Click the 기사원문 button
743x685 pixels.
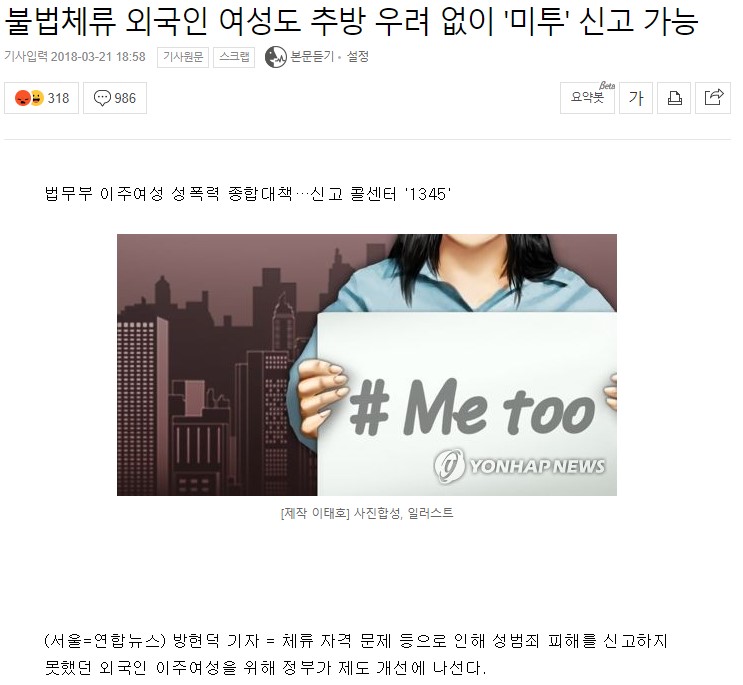(x=183, y=57)
